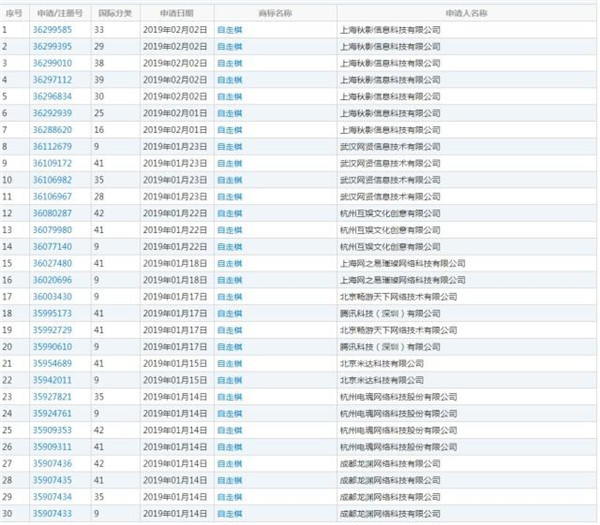Open application number 36106982
The image size is (600, 525).
tap(52, 180)
